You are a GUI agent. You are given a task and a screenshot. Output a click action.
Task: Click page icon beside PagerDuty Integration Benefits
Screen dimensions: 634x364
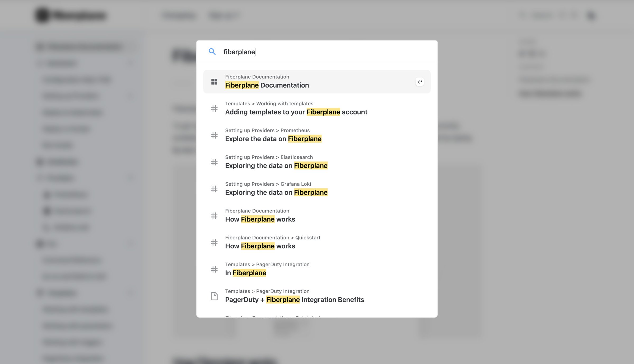pos(214,296)
